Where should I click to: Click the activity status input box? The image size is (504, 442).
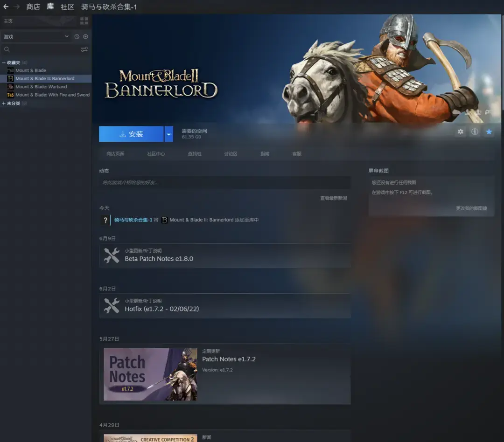[x=224, y=182]
